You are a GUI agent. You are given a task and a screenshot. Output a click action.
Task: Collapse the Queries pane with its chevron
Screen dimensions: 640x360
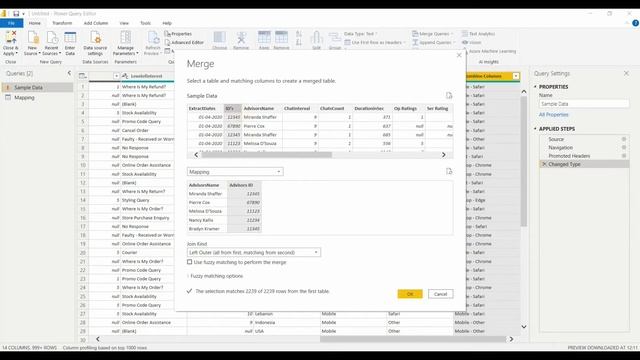[x=69, y=73]
